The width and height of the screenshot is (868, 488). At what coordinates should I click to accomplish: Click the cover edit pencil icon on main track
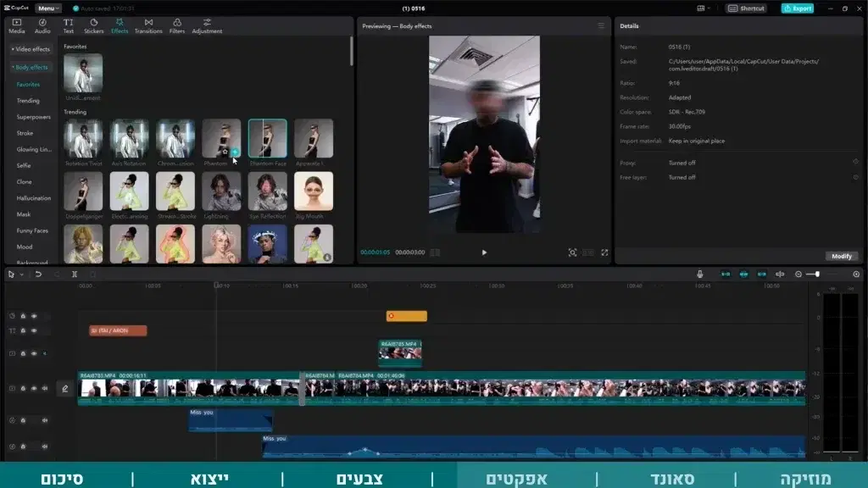tap(64, 388)
